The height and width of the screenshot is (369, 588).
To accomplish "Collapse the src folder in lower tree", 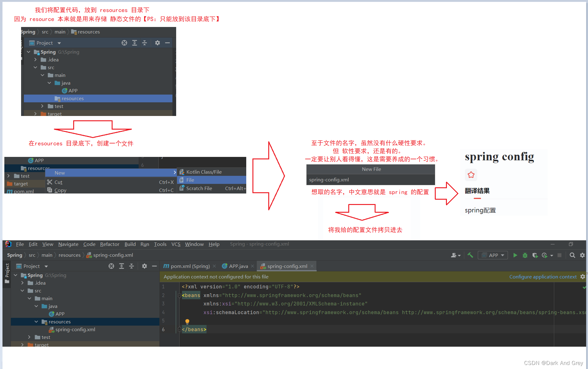I will tap(22, 291).
